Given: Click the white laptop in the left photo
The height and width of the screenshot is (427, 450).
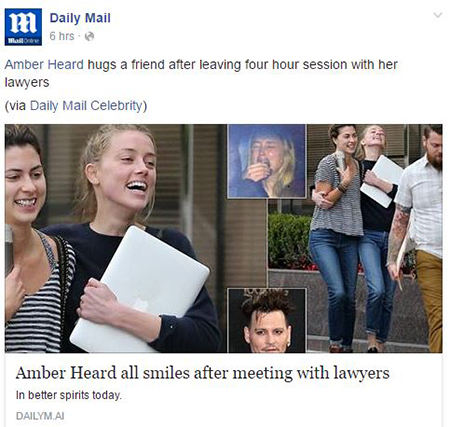Looking at the screenshot, I should pyautogui.click(x=140, y=287).
